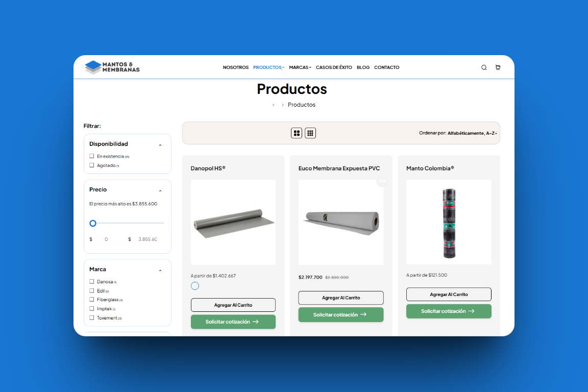Screen dimensions: 588x392
Task: Check the Agotado availability filter
Action: click(x=91, y=165)
